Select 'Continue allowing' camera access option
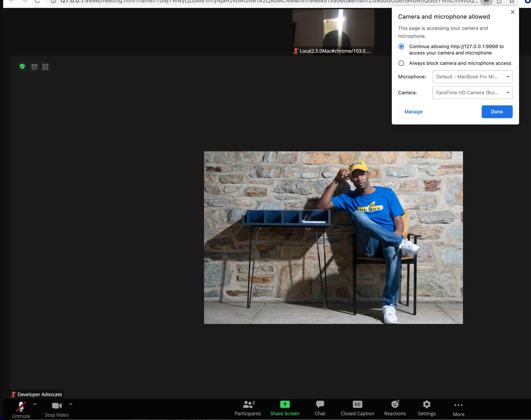Screen dimensions: 531x420 pos(401,46)
